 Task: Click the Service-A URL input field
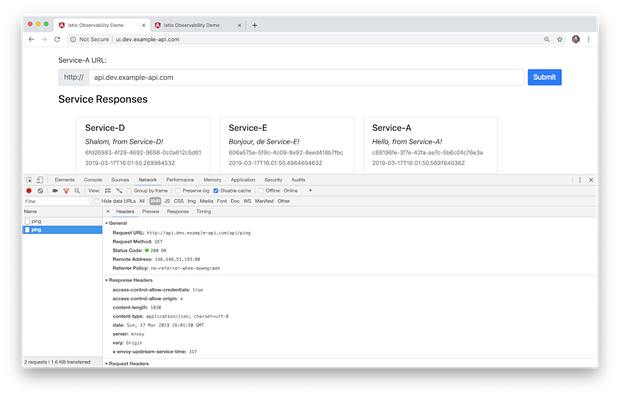tap(306, 77)
